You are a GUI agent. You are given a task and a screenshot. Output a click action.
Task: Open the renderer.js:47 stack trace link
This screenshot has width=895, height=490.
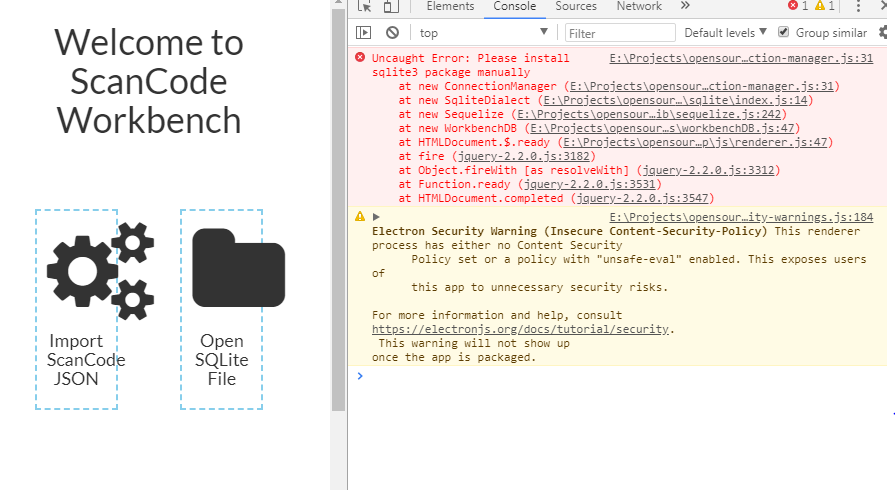[x=695, y=142]
